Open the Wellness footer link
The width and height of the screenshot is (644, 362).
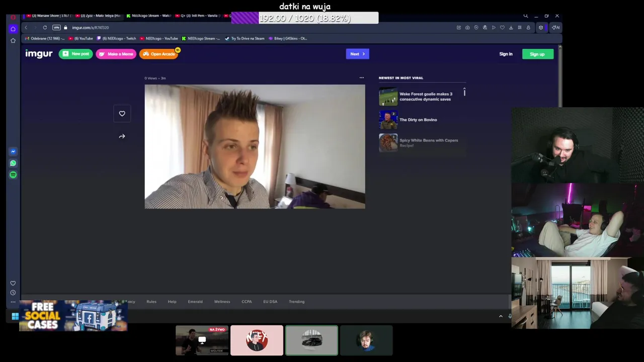222,302
